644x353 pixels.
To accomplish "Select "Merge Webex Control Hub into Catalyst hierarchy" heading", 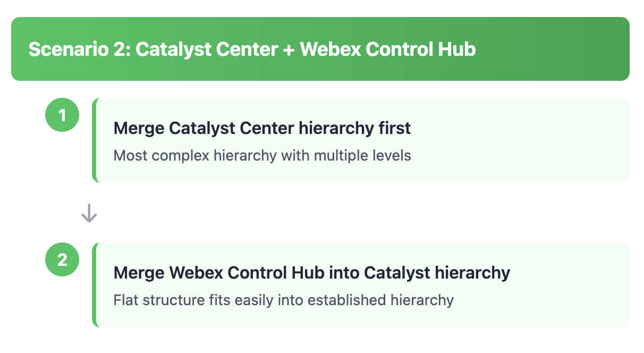I will [x=311, y=273].
